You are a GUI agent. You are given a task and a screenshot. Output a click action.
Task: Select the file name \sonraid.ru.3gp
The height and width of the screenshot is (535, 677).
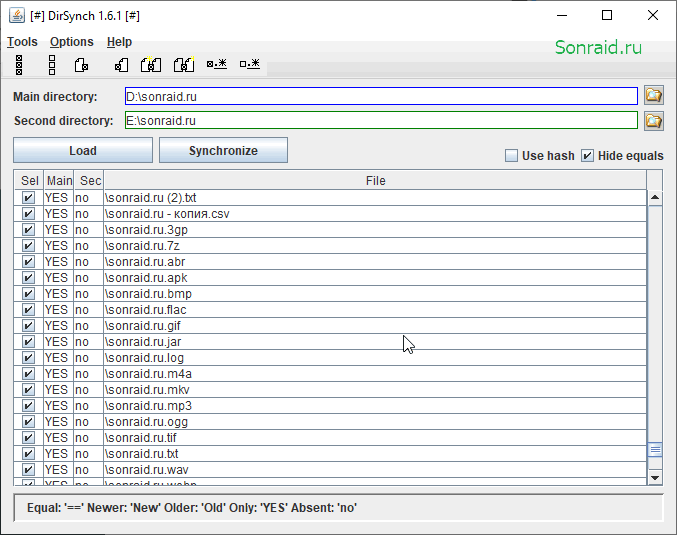pos(146,230)
